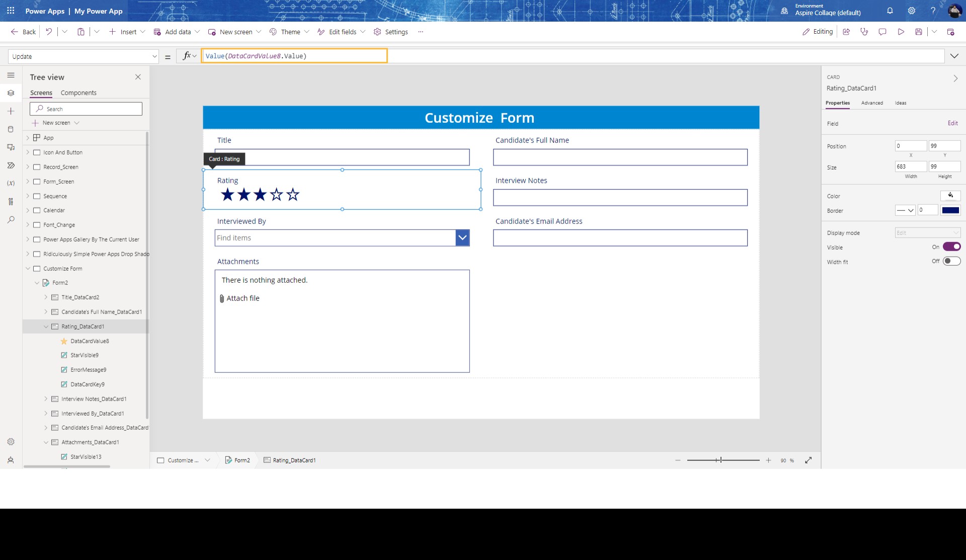Viewport: 966px width, 560px height.
Task: Enable the Width fit toggle
Action: point(952,261)
